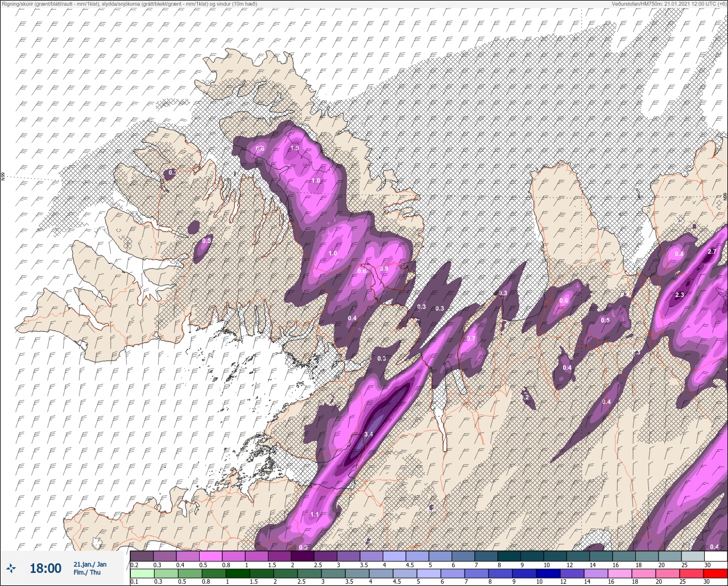
Task: Select the bright pink 0.5 swatch, top legend
Action: (210, 556)
